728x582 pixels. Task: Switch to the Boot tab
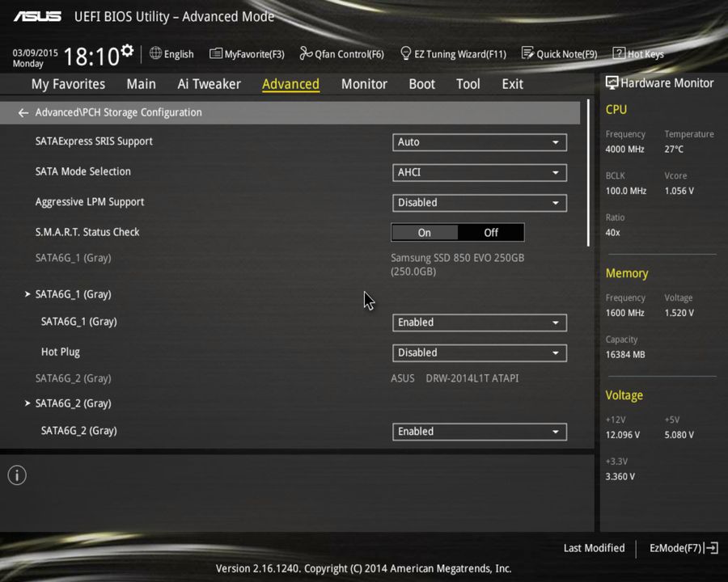click(421, 83)
